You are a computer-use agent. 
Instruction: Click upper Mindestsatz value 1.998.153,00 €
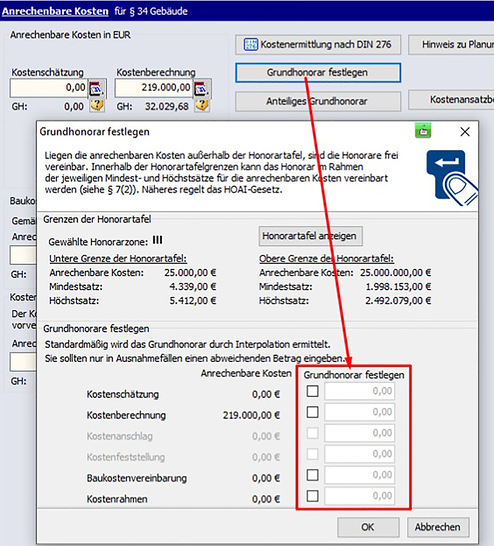(398, 287)
